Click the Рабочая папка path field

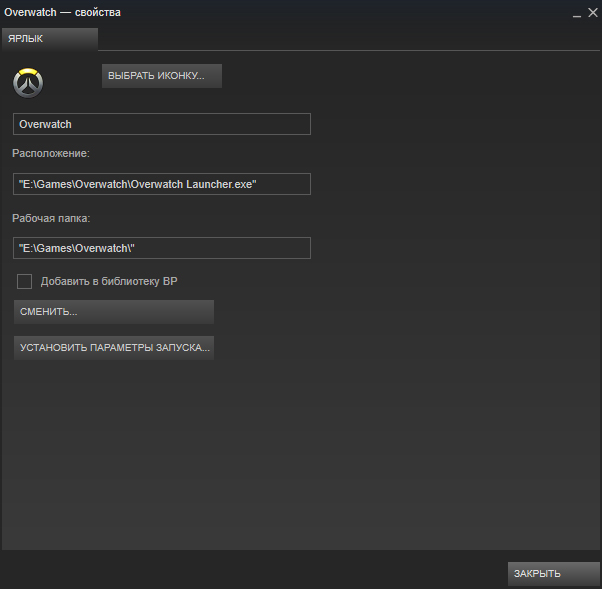tap(162, 248)
